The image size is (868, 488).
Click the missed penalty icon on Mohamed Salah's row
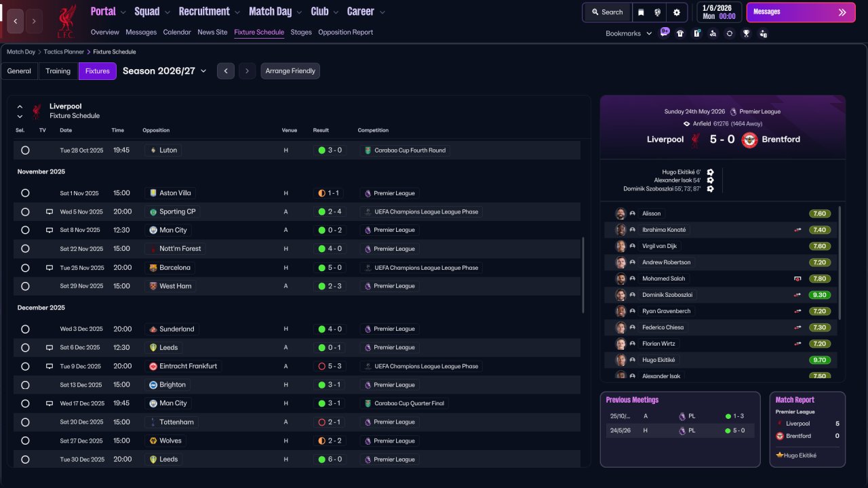[x=797, y=279]
